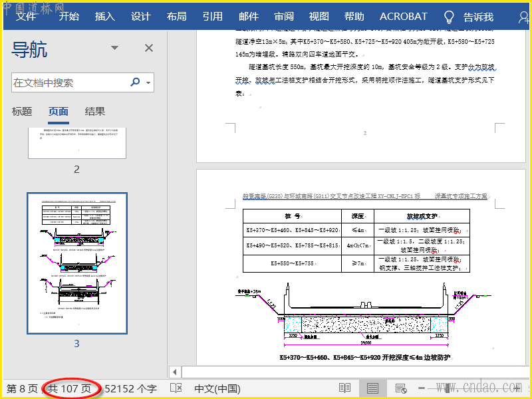Click the page number label 2
The image size is (532, 399).
click(x=76, y=169)
